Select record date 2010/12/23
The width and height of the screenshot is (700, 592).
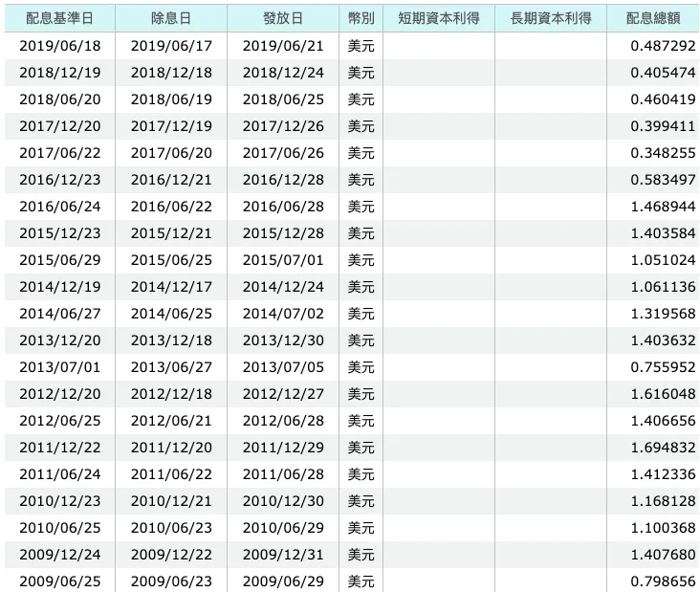[60, 501]
